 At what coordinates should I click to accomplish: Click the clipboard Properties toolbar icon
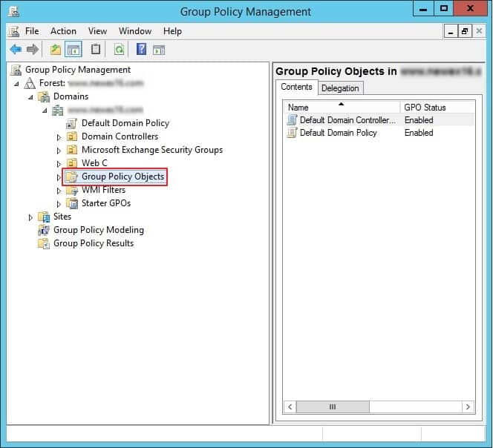[95, 50]
